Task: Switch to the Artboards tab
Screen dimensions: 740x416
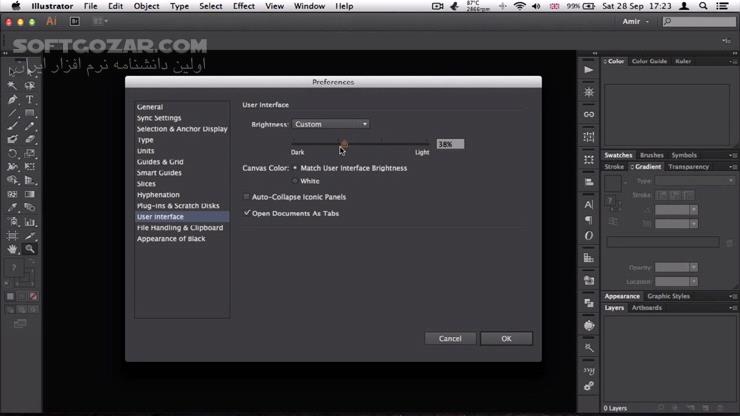Action: [x=647, y=308]
